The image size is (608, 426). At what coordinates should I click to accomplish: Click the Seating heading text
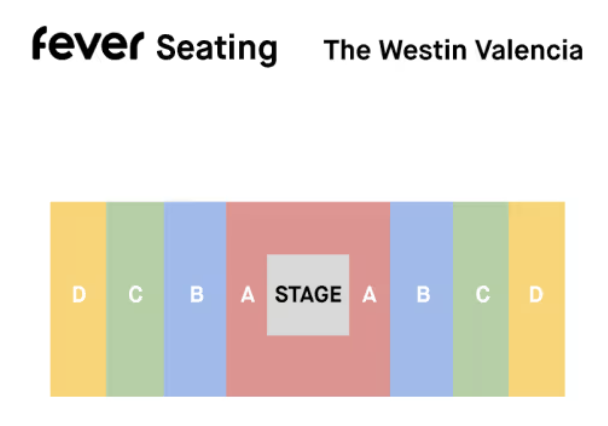click(217, 49)
